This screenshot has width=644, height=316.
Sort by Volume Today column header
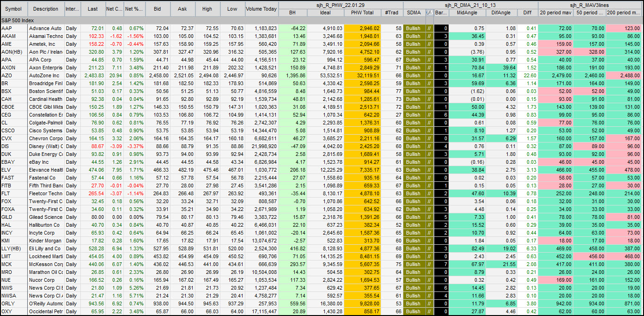(x=261, y=9)
